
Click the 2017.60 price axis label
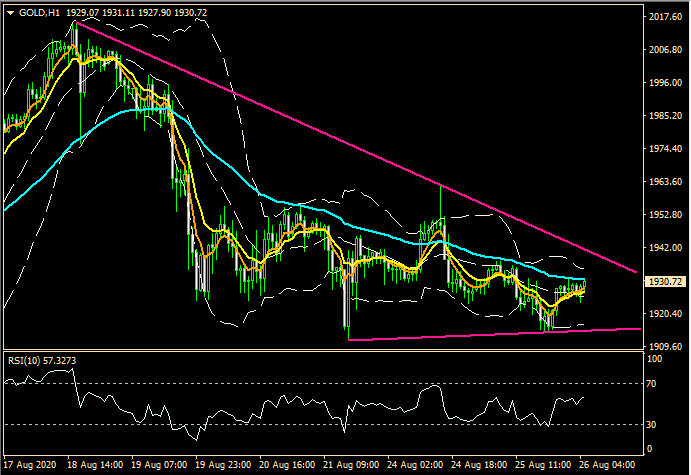663,17
